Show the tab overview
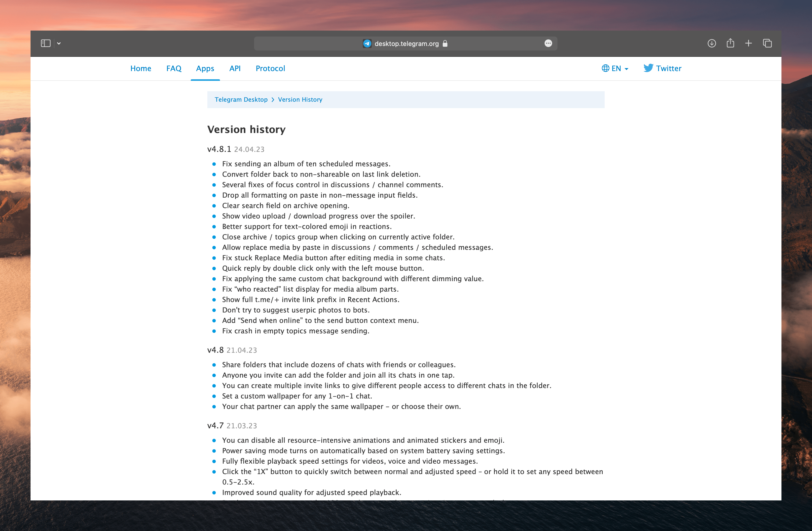This screenshot has width=812, height=531. click(x=768, y=43)
